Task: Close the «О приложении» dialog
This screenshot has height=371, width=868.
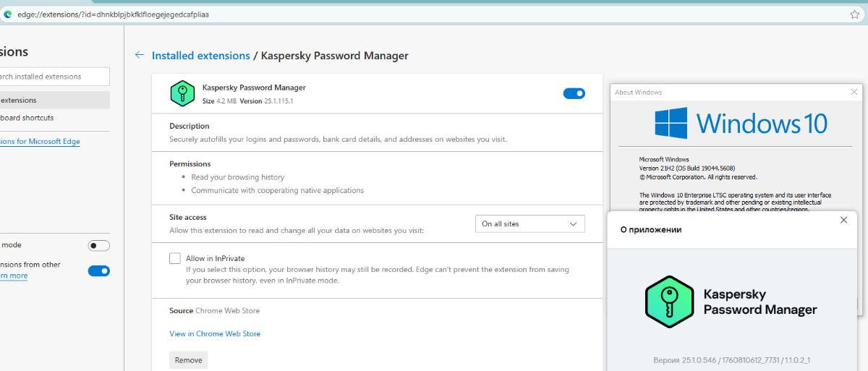Action: click(843, 220)
